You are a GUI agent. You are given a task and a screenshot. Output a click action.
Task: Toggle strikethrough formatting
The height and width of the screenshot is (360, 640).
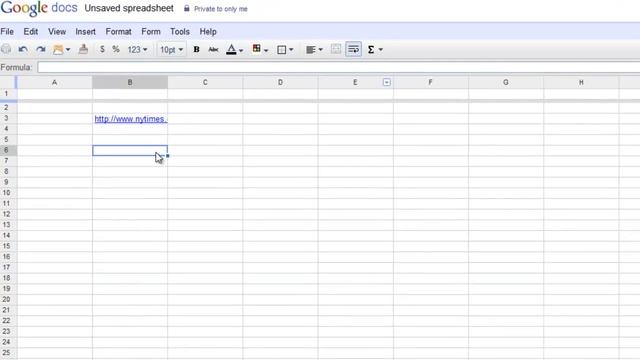(x=213, y=49)
